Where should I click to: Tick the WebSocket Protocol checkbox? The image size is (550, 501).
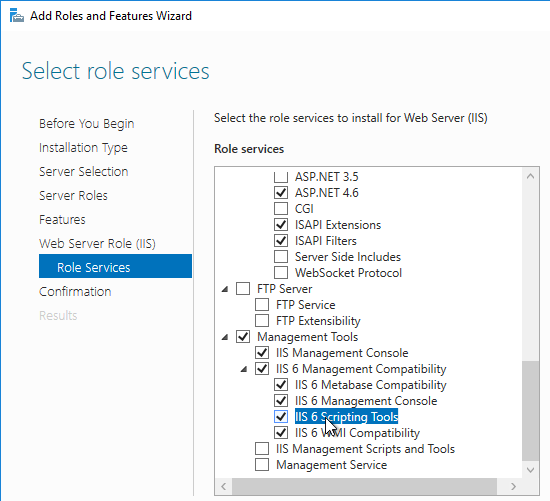click(x=281, y=273)
